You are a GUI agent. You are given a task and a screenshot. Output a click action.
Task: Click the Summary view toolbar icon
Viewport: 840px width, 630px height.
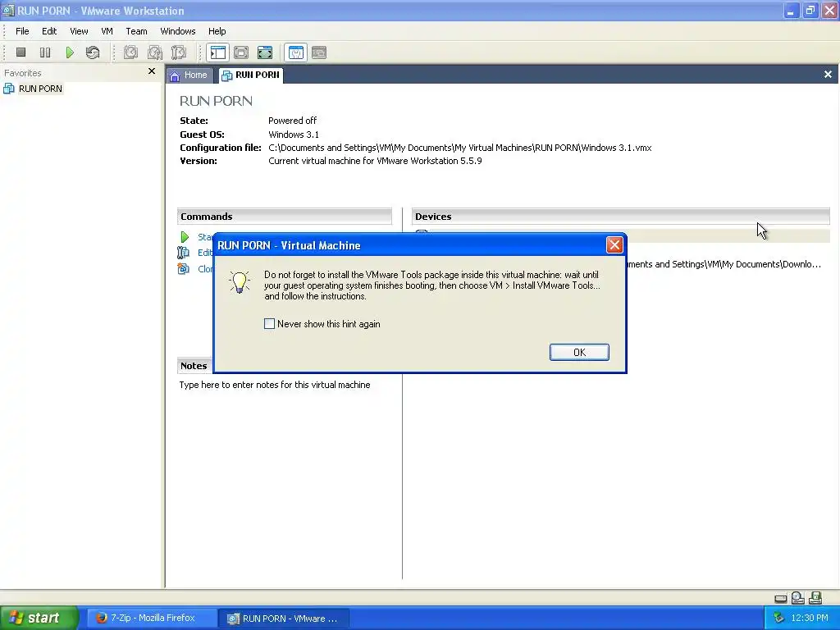pos(295,52)
